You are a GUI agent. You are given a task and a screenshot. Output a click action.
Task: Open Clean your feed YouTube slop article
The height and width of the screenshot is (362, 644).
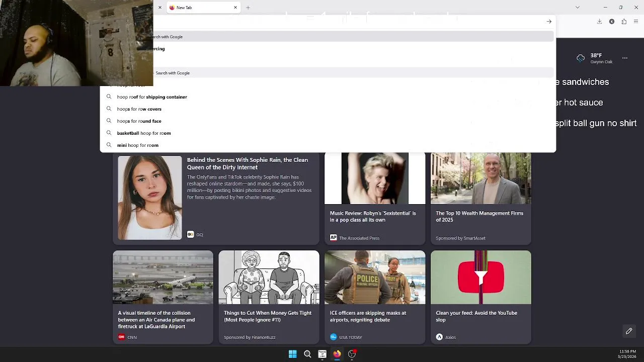tap(476, 316)
